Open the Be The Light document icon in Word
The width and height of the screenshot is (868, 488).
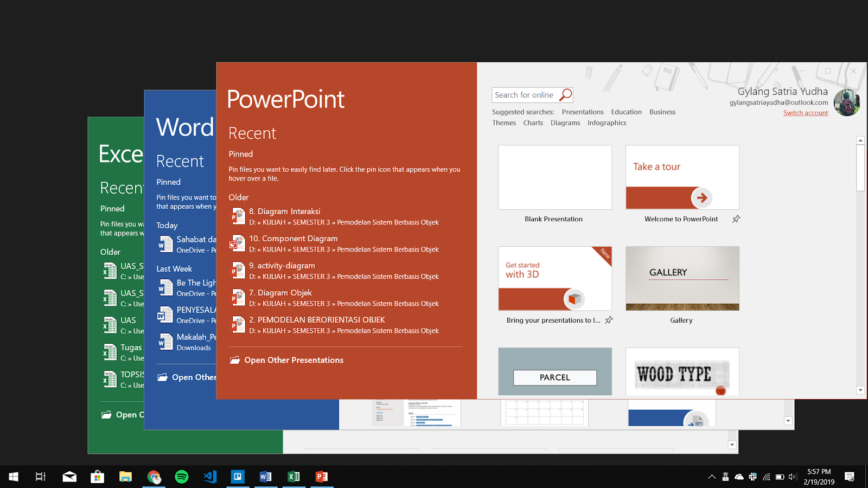click(x=165, y=288)
